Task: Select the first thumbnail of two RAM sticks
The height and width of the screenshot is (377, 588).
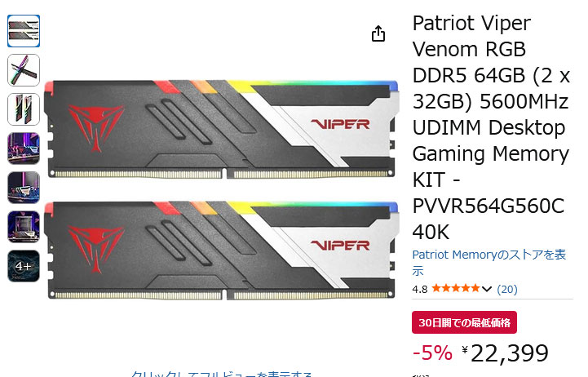Action: (x=24, y=31)
